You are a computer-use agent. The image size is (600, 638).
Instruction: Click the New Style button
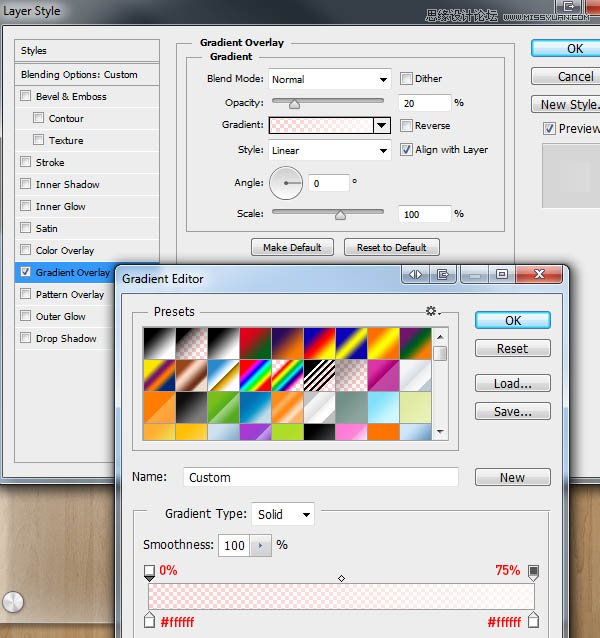click(566, 104)
